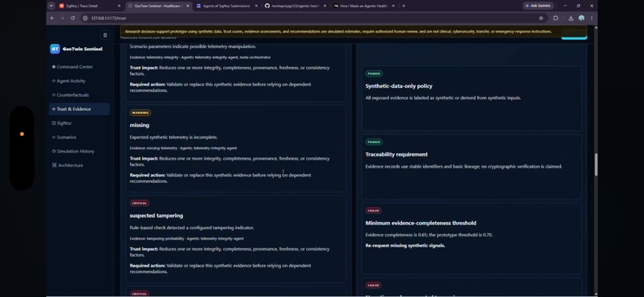Image resolution: width=644 pixels, height=297 pixels.
Task: Click 'Re-request missing synthetic signals.' text
Action: click(x=405, y=246)
